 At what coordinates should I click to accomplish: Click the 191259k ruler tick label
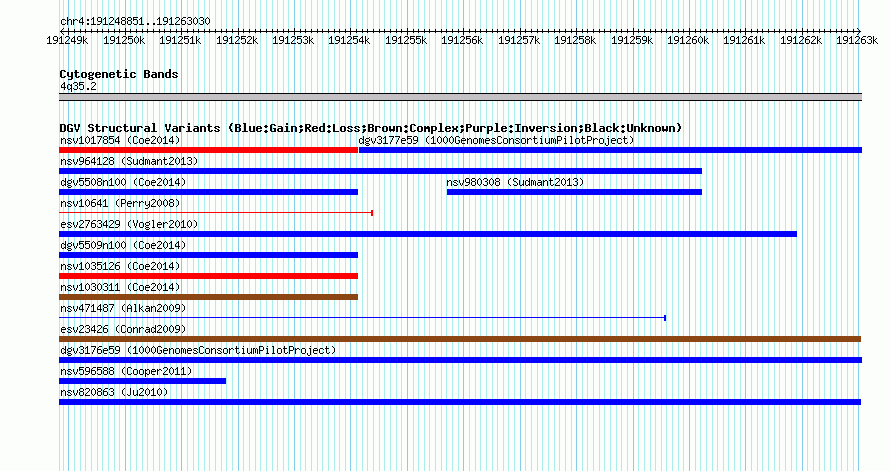(x=632, y=40)
